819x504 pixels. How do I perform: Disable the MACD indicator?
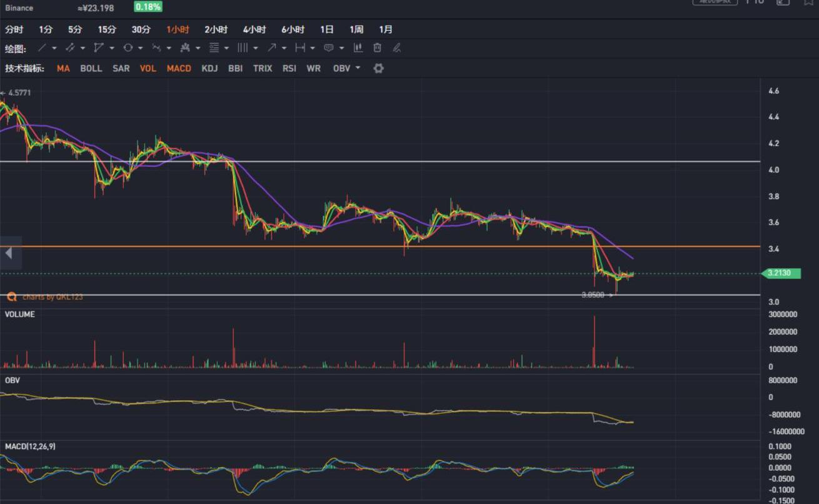179,69
